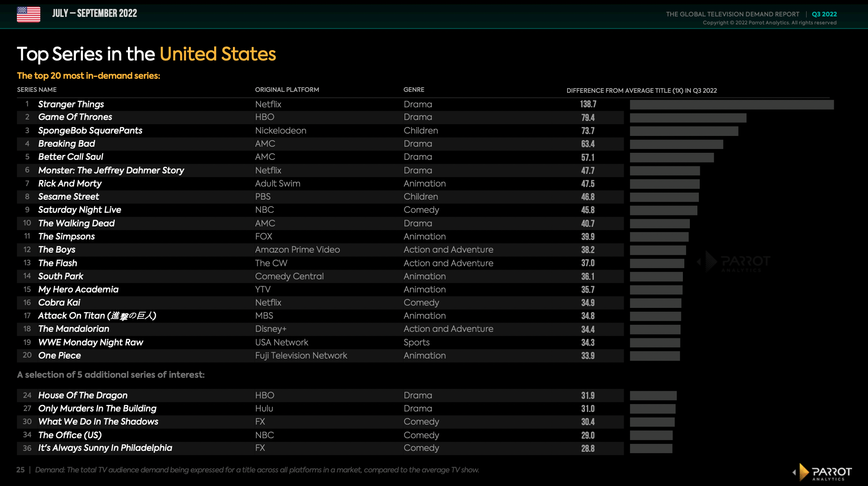This screenshot has width=868, height=486.
Task: Click 'WWE Monday Night Raw' title
Action: coord(90,343)
